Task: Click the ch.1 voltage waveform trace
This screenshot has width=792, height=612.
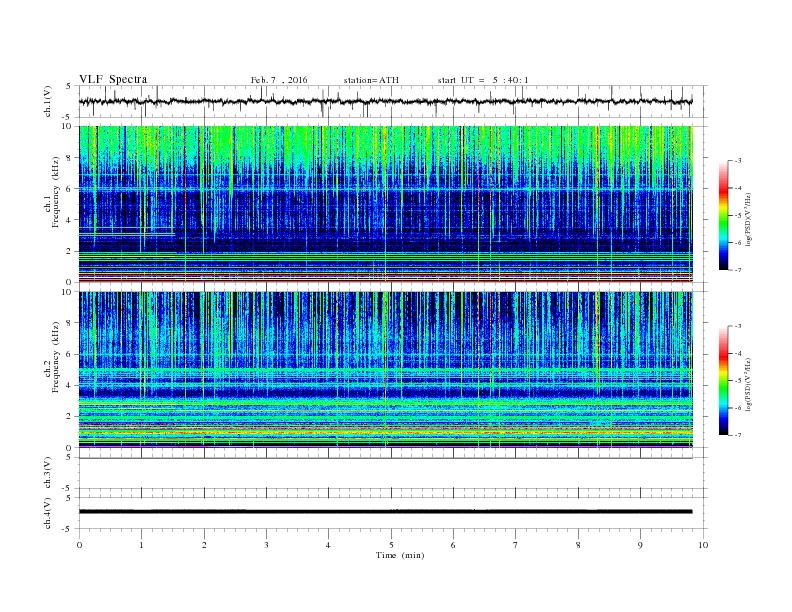Action: tap(385, 101)
